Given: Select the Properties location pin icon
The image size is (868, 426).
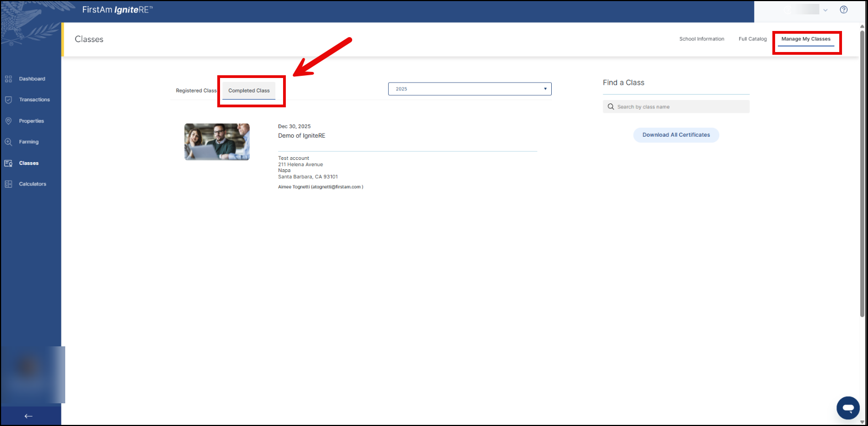Looking at the screenshot, I should (x=8, y=121).
